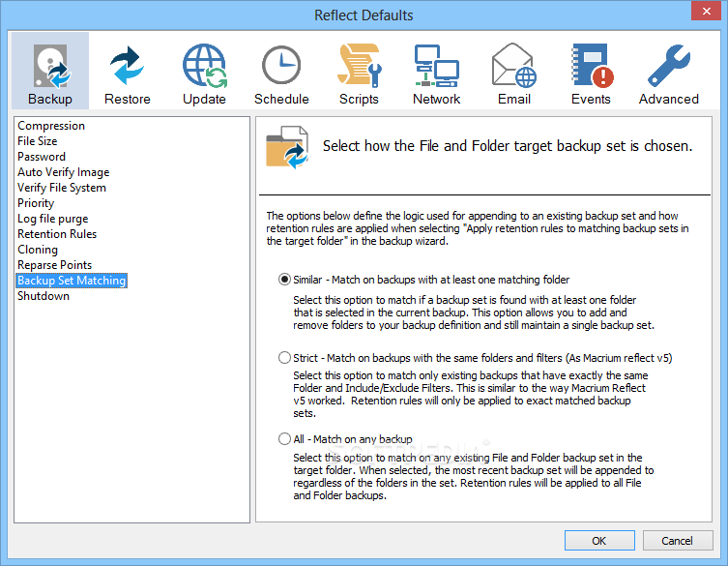The height and width of the screenshot is (566, 728).
Task: Click the 'The options below define' paragraph
Action: pyautogui.click(x=478, y=228)
